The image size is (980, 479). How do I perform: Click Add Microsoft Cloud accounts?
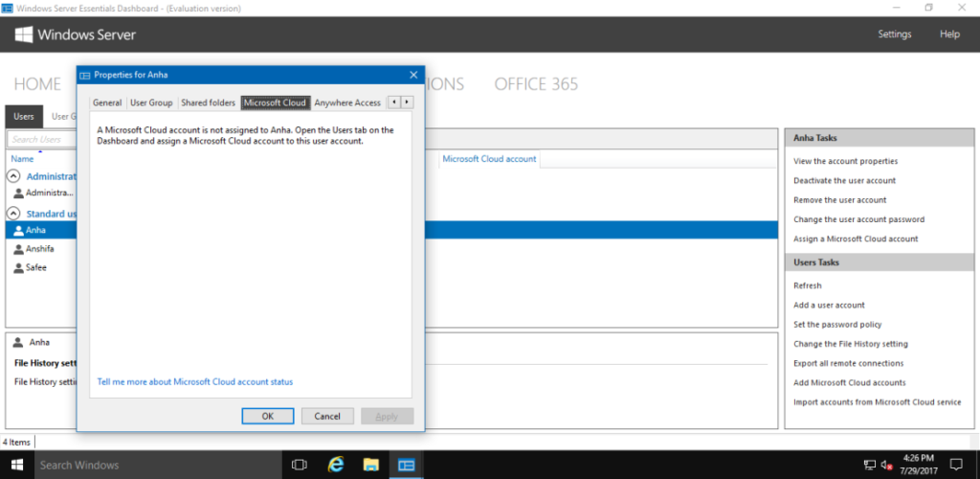(850, 382)
